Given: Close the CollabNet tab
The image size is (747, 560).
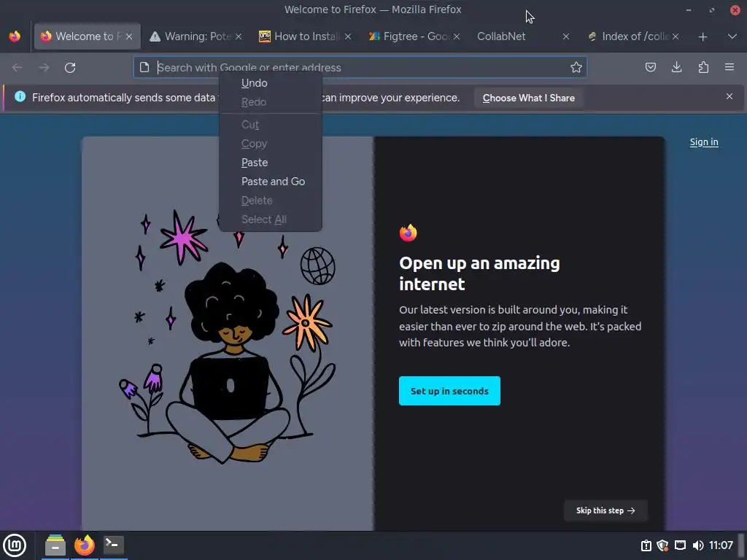Looking at the screenshot, I should point(566,36).
